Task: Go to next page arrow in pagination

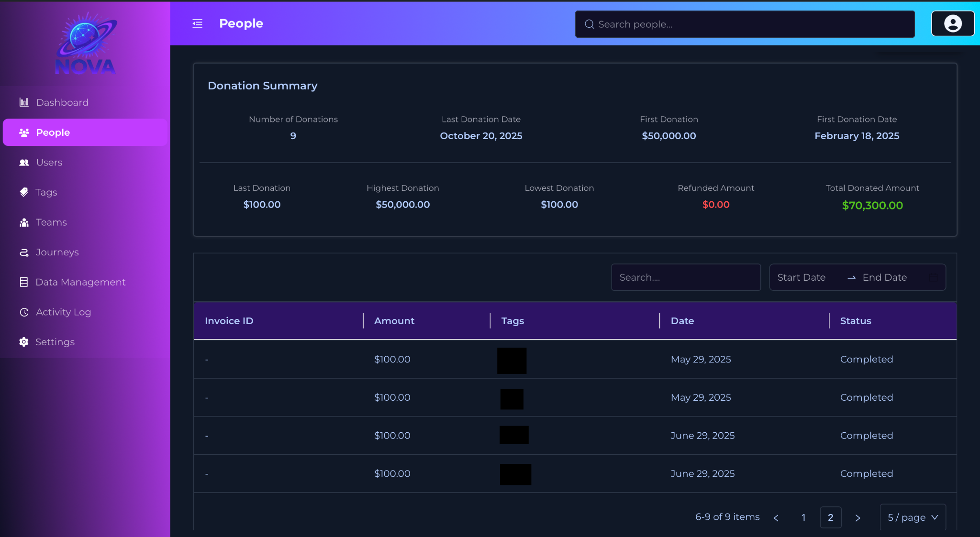Action: (857, 517)
